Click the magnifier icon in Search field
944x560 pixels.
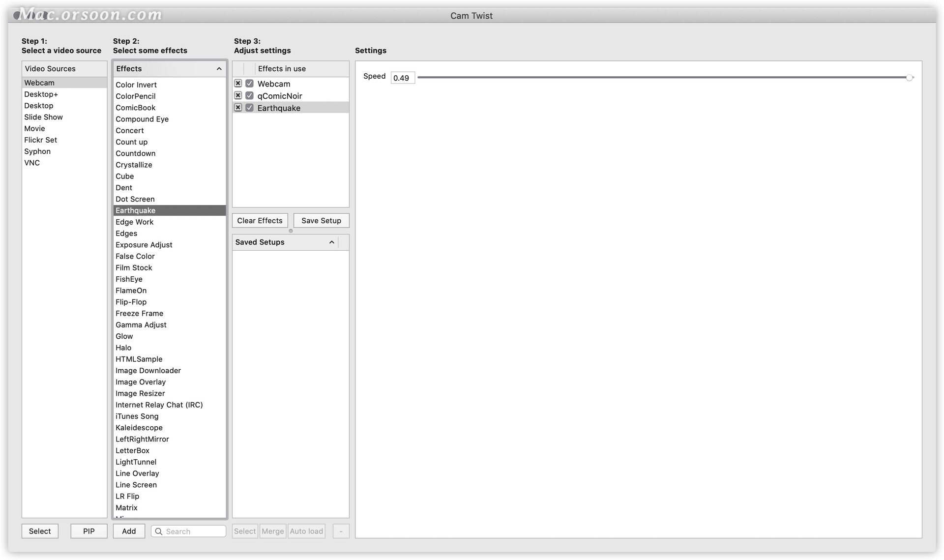tap(159, 531)
